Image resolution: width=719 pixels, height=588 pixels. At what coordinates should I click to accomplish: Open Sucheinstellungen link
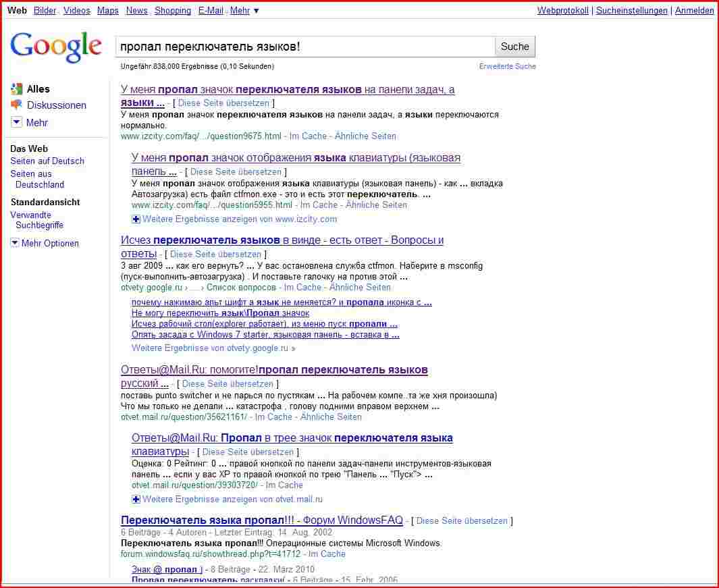pos(631,10)
